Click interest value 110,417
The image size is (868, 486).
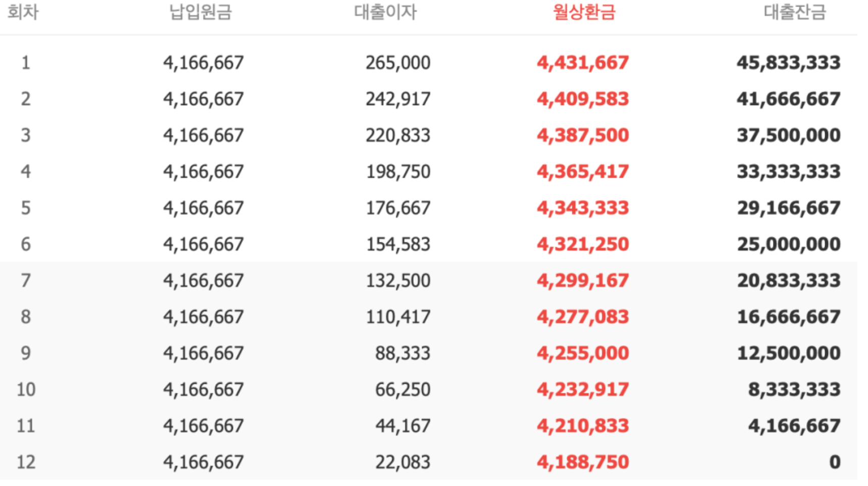point(398,317)
